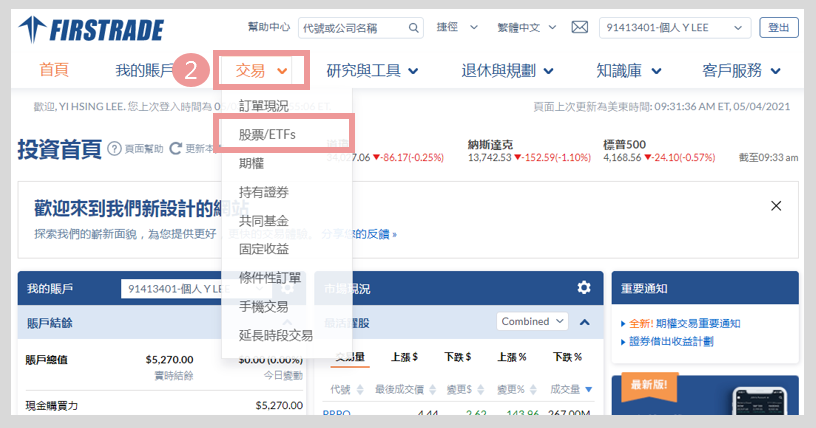The image size is (816, 428).
Task: Close the welcome banner with X
Action: click(776, 206)
